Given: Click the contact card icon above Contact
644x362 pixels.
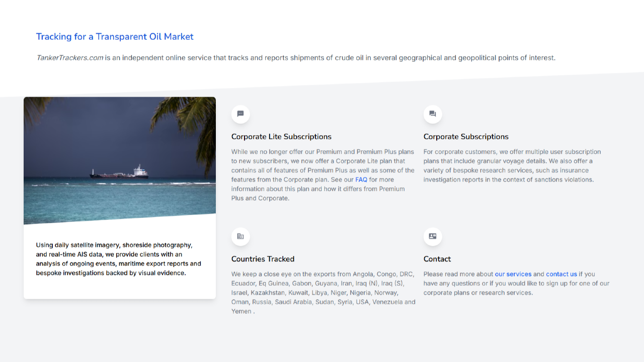Looking at the screenshot, I should [x=433, y=236].
